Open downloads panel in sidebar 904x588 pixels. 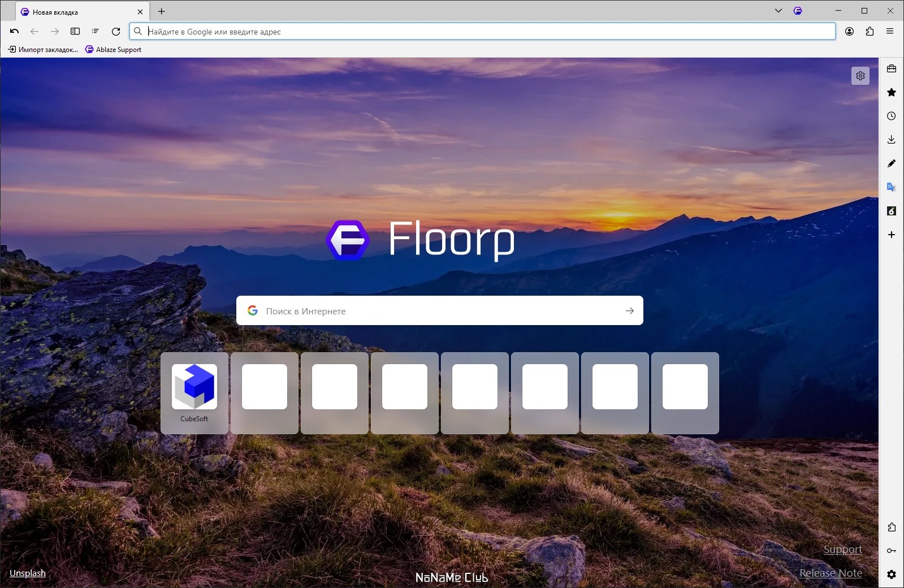pyautogui.click(x=892, y=140)
